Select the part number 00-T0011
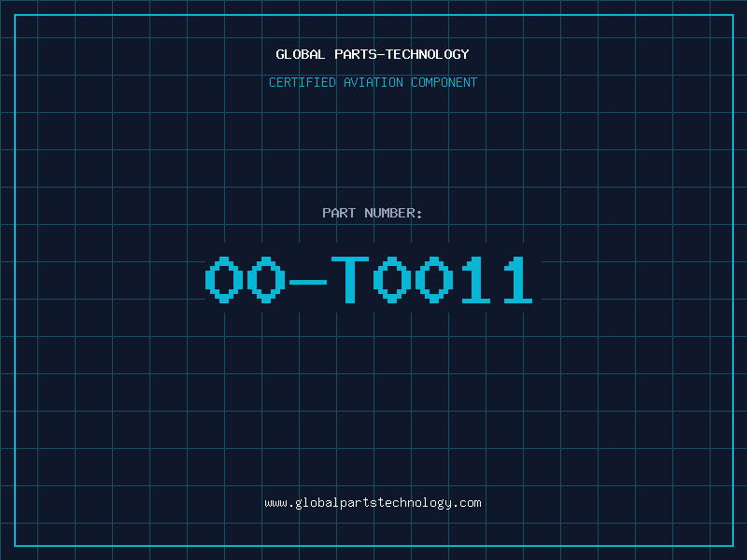747x560 pixels. [x=369, y=279]
